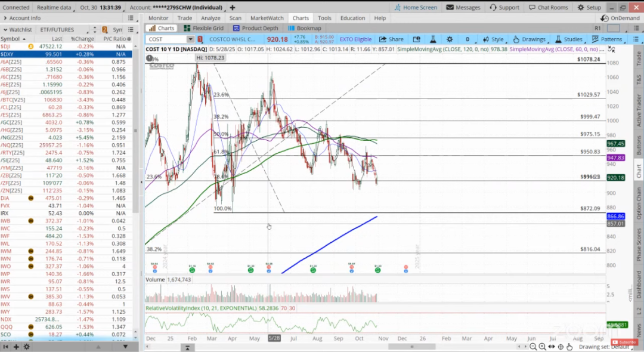644x352 pixels.
Task: Click the horizontal chart scrollbar thumb
Action: [412, 347]
